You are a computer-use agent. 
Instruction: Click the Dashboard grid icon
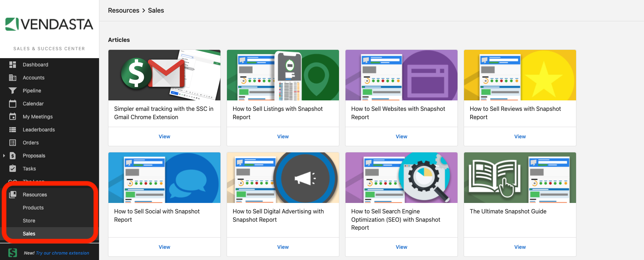[13, 65]
